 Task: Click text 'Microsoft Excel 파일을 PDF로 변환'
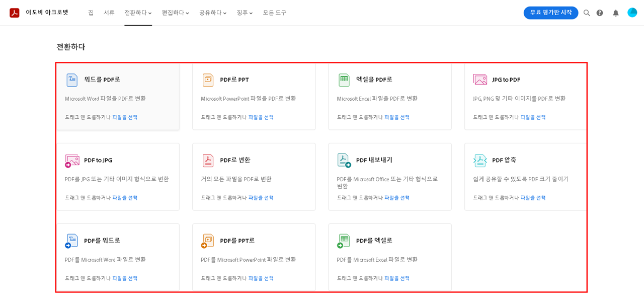point(377,99)
